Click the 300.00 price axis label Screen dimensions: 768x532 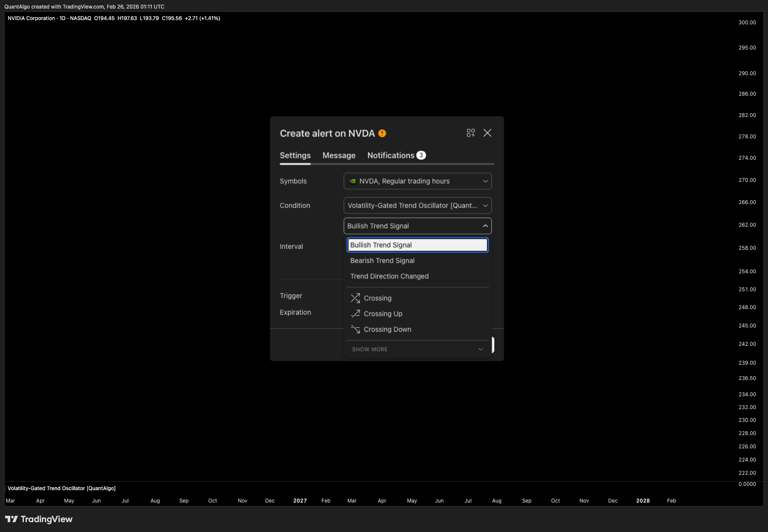click(x=747, y=23)
